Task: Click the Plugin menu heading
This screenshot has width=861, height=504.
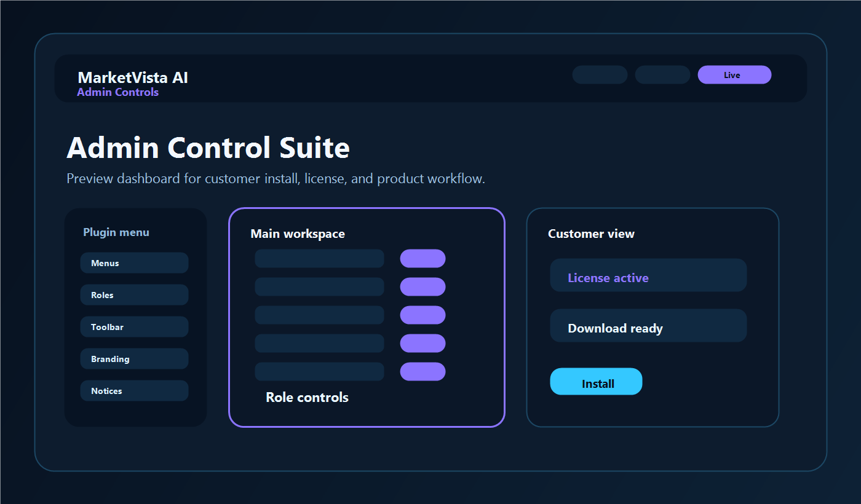Action: pos(116,232)
